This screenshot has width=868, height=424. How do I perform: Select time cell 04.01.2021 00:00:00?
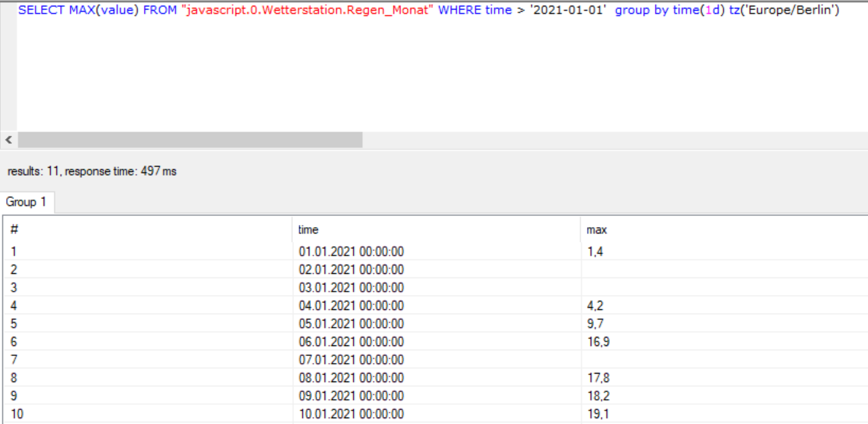point(351,306)
